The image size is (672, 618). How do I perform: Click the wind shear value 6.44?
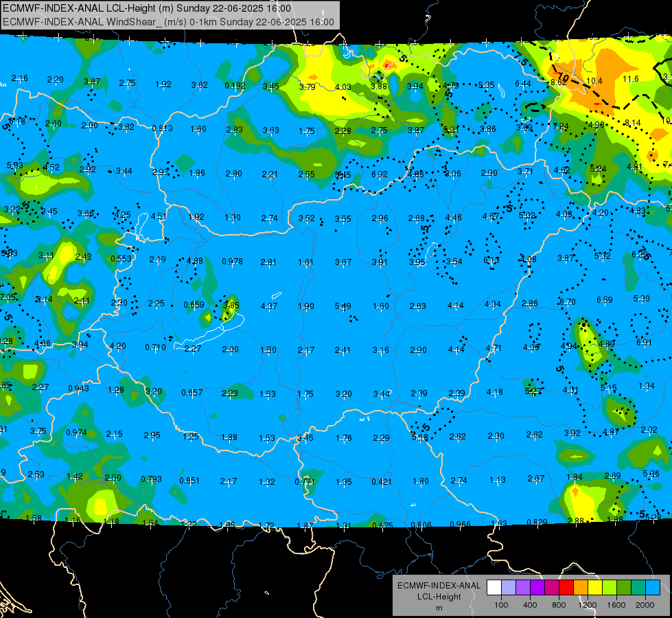click(523, 83)
